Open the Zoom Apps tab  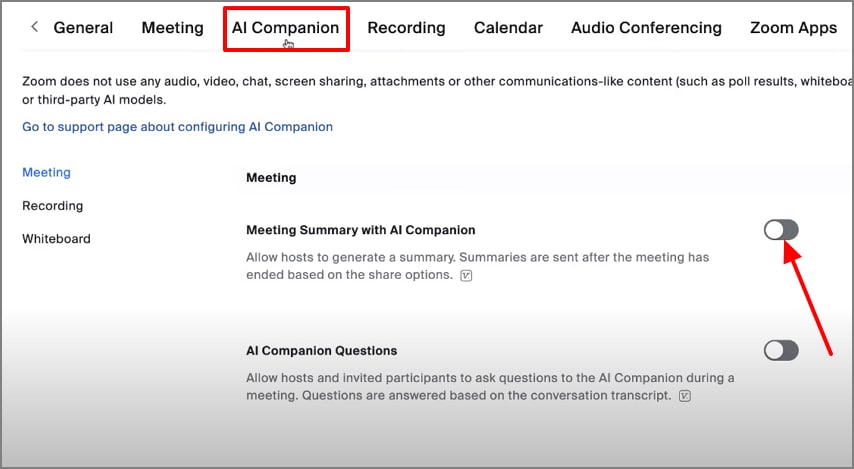pyautogui.click(x=793, y=28)
